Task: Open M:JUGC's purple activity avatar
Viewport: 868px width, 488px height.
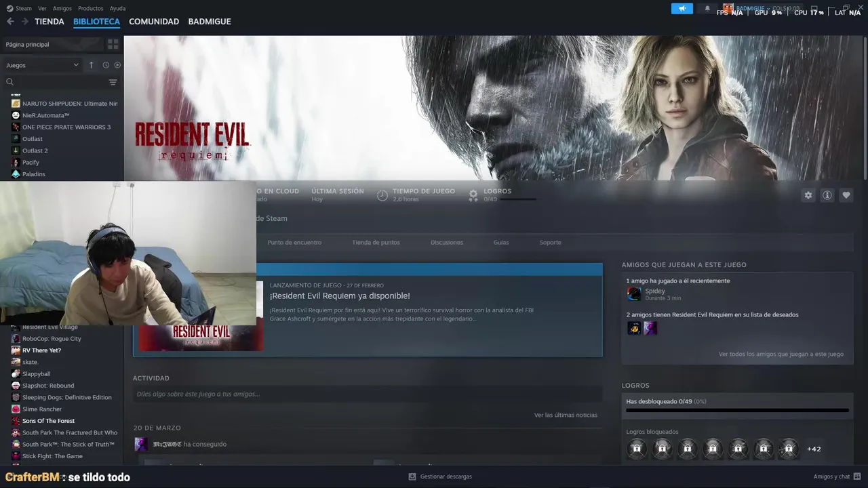Action: 141,444
